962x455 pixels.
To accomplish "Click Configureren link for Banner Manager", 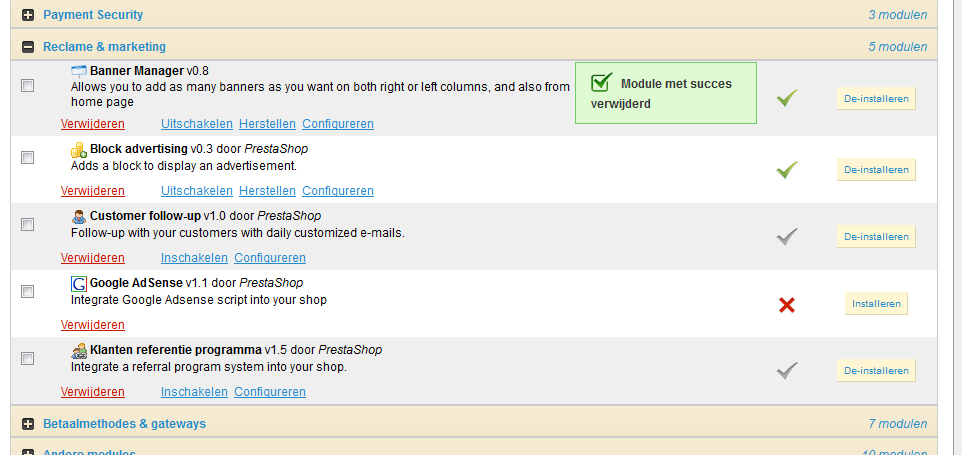I will (x=338, y=124).
